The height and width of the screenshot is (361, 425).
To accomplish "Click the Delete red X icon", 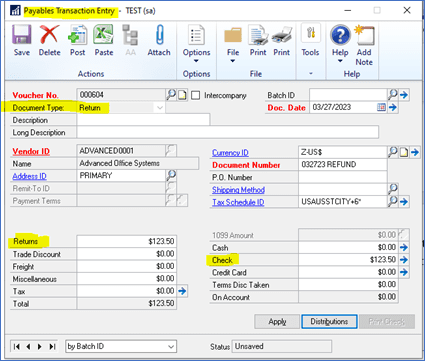I will pos(49,35).
